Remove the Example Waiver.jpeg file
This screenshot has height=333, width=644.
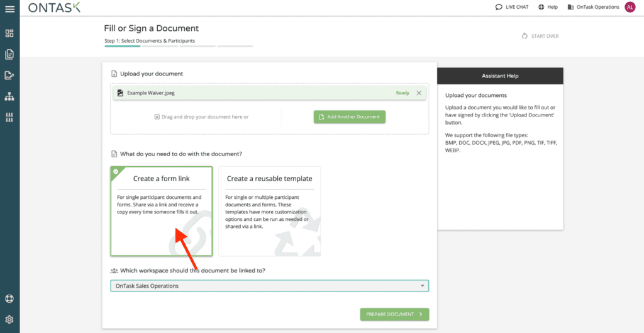click(419, 93)
